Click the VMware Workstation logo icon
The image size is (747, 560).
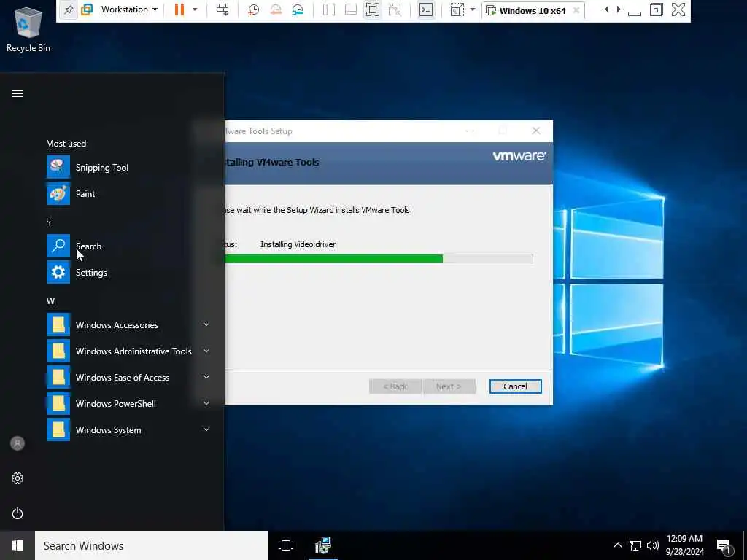87,9
